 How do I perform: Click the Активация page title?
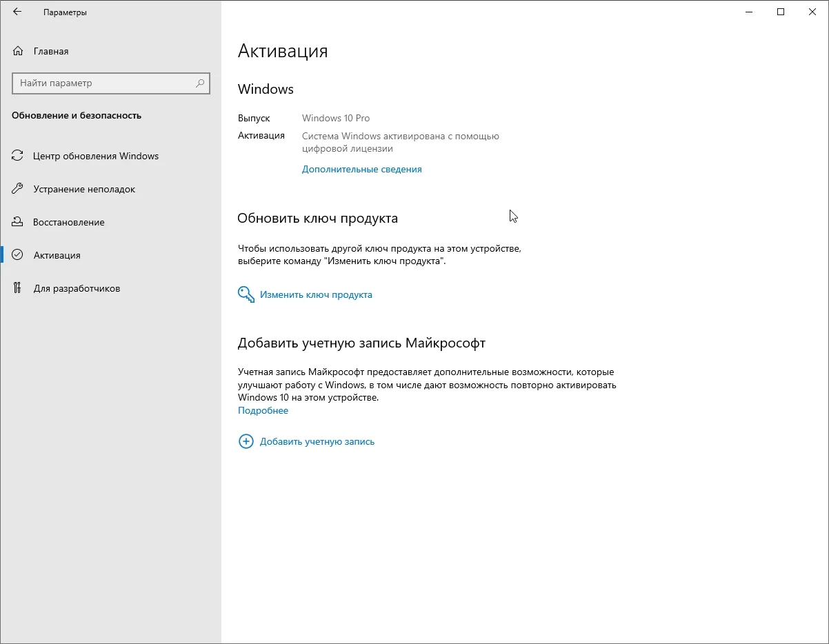pos(283,51)
